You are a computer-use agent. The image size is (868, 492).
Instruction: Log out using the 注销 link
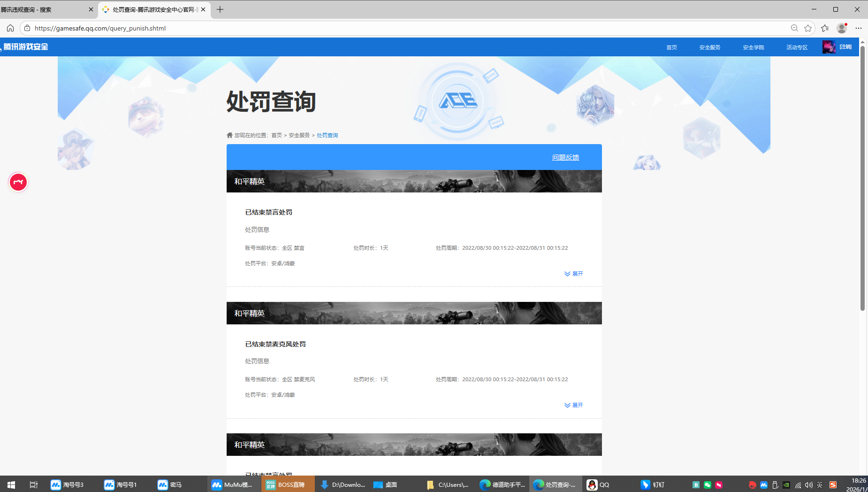point(845,46)
